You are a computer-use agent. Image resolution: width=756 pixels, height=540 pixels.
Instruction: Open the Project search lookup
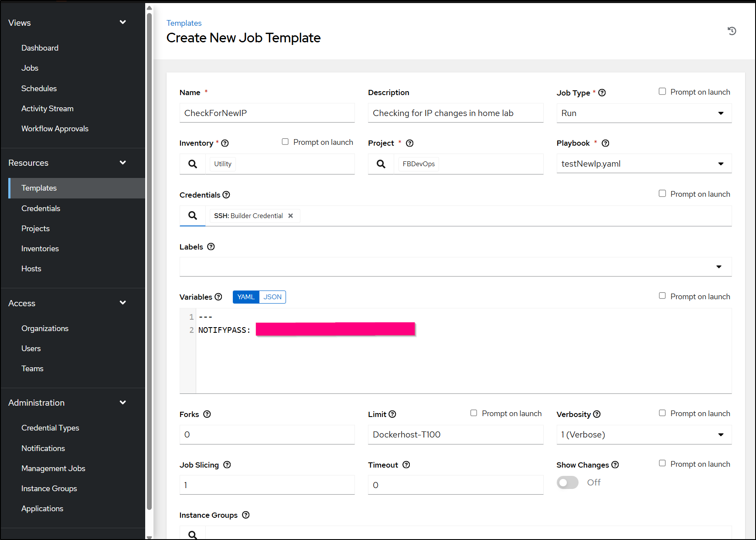point(381,164)
